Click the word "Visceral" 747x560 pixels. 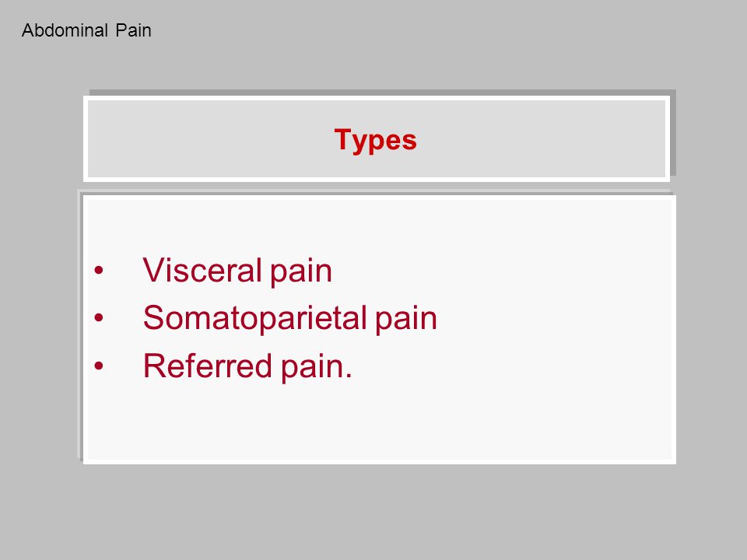[202, 270]
